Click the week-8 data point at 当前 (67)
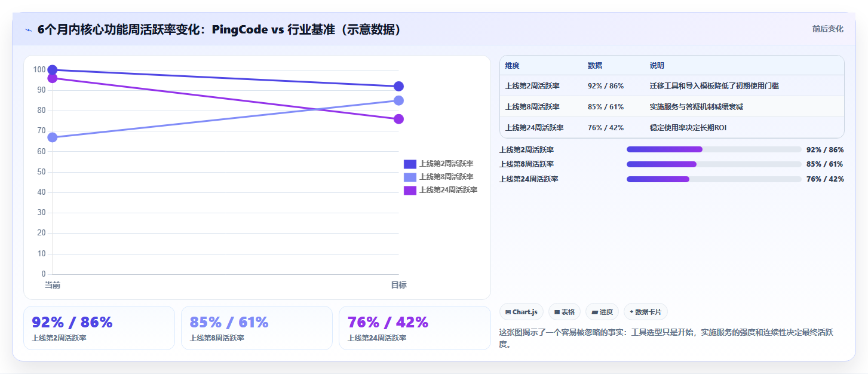The width and height of the screenshot is (868, 374). click(53, 137)
